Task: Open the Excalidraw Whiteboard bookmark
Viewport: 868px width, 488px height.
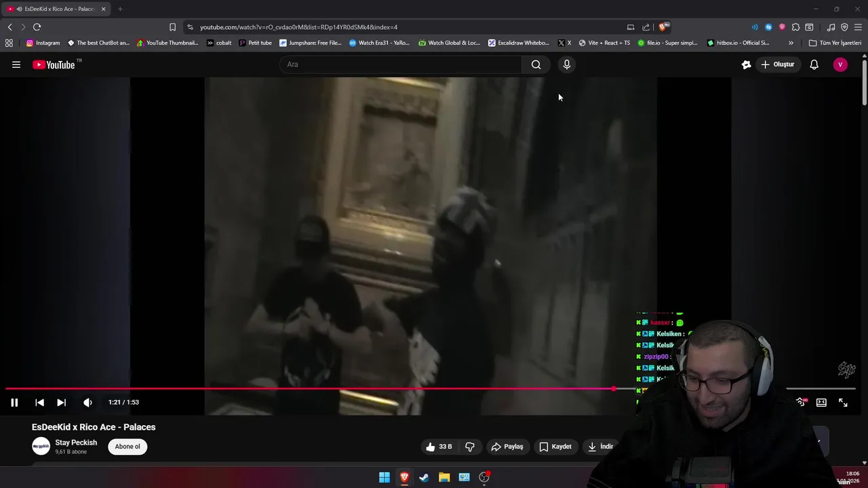Action: pyautogui.click(x=518, y=43)
